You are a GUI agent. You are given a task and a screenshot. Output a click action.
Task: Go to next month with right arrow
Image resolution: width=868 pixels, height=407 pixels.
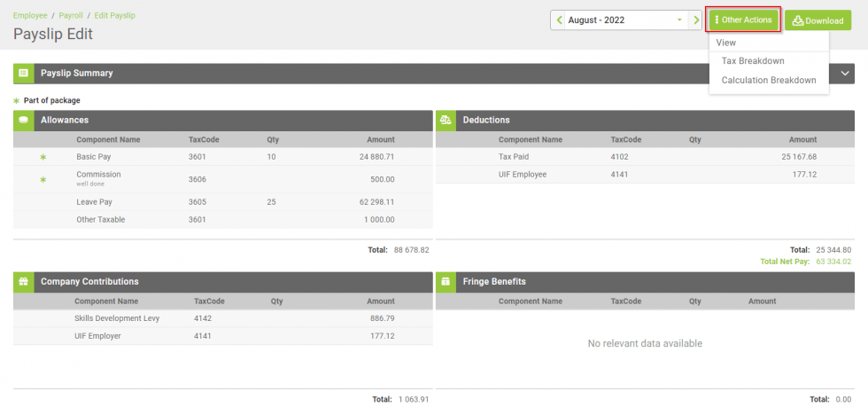[696, 20]
